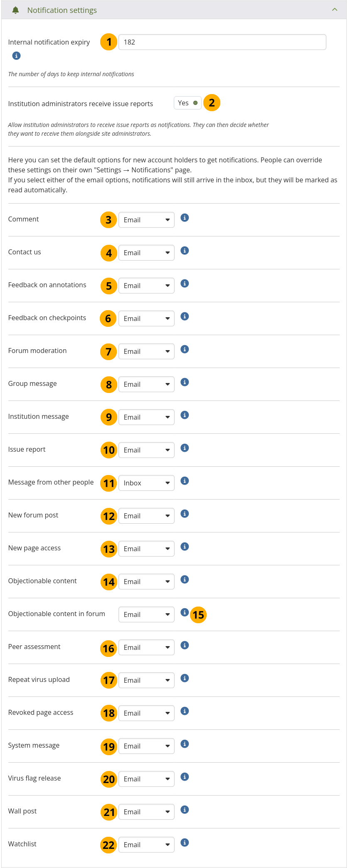This screenshot has height=868, width=348.
Task: Click info icon for Forum moderation
Action: pyautogui.click(x=185, y=349)
